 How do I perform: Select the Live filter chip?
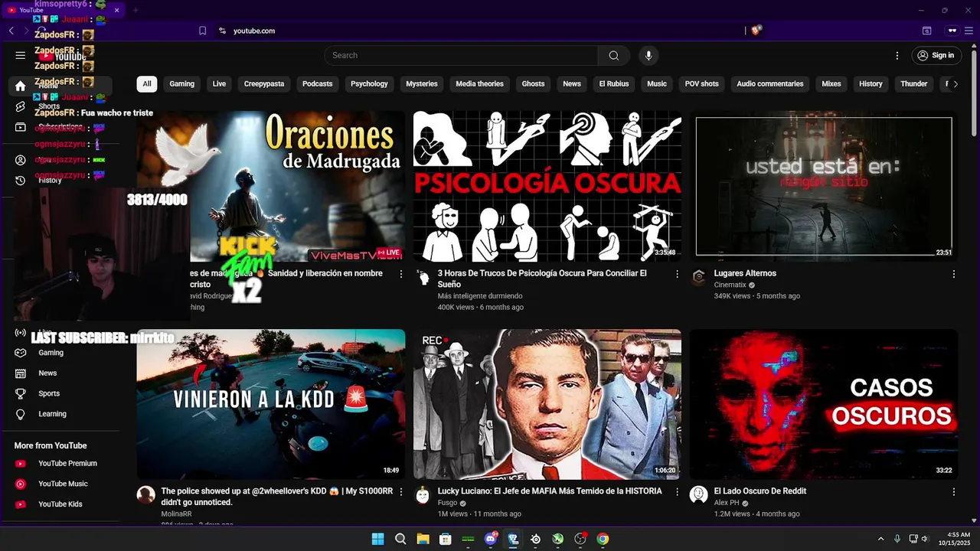tap(219, 84)
